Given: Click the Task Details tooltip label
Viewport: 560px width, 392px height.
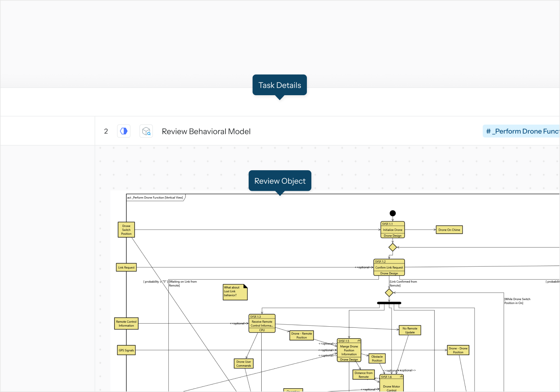Looking at the screenshot, I should tap(280, 85).
